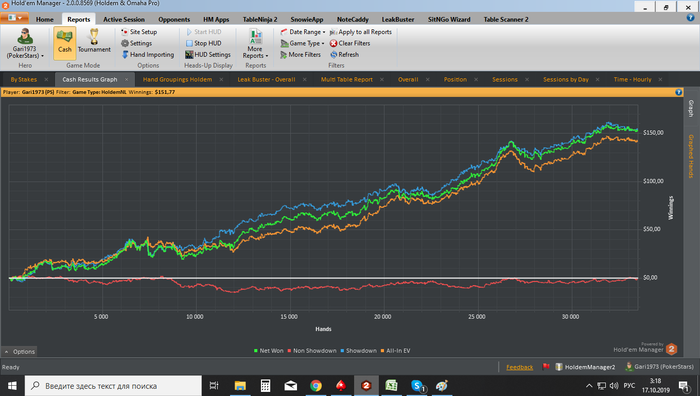
Task: Select the Graphed Hands side tab
Action: click(691, 156)
